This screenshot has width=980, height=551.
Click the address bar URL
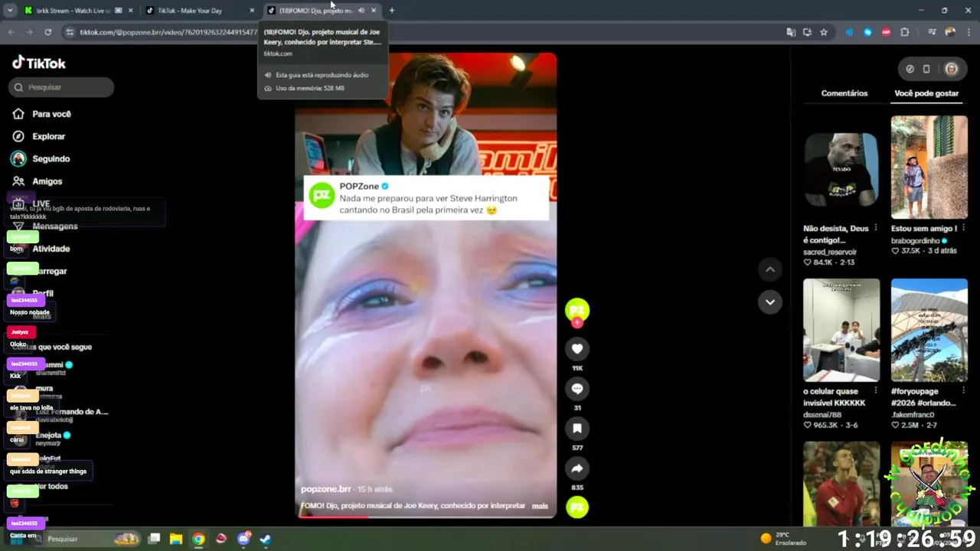(168, 32)
